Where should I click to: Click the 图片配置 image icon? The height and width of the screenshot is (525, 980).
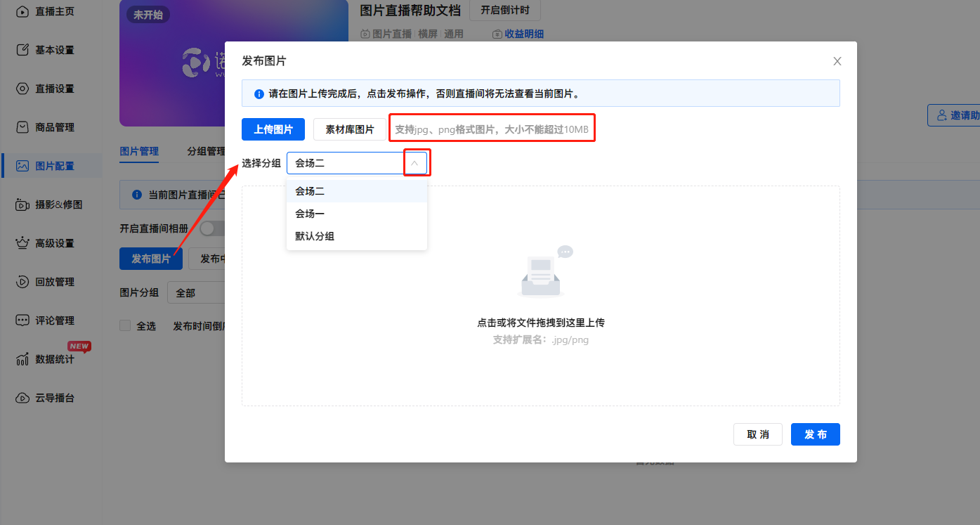(22, 166)
